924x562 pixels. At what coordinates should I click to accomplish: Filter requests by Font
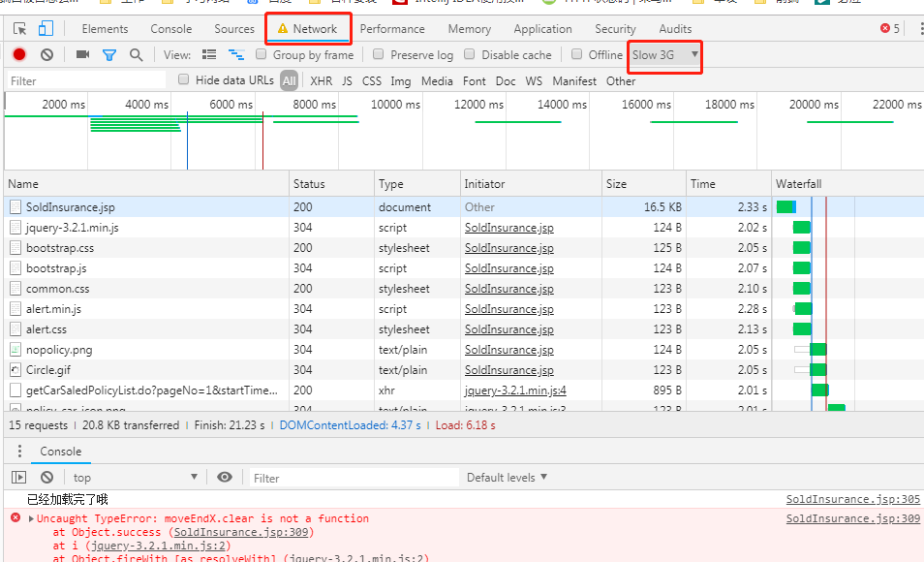(x=475, y=80)
